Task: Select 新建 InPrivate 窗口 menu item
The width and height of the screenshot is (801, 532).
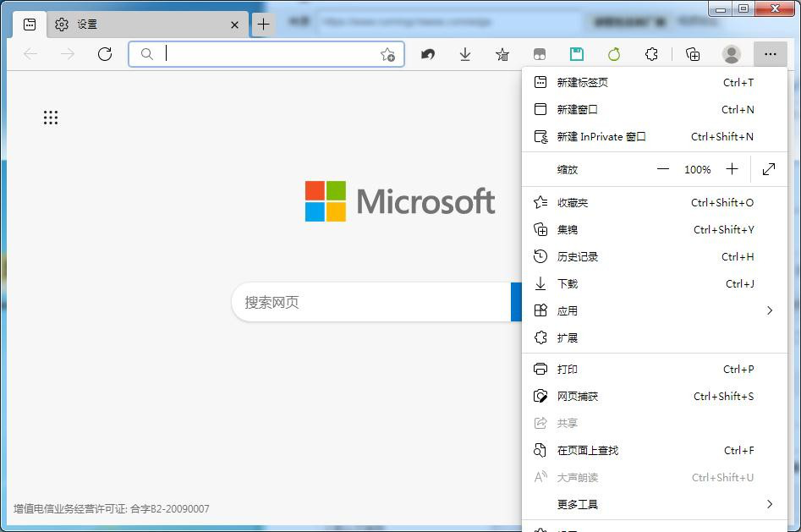Action: coord(601,136)
